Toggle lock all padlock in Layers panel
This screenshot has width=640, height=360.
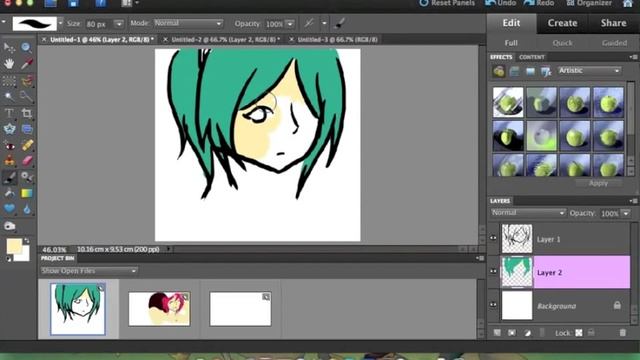click(x=591, y=333)
